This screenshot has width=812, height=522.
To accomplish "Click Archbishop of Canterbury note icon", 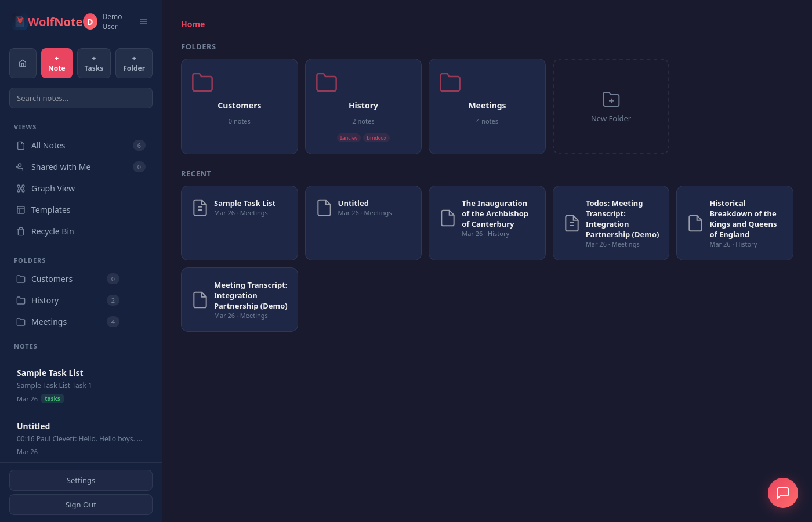I will click(x=448, y=218).
